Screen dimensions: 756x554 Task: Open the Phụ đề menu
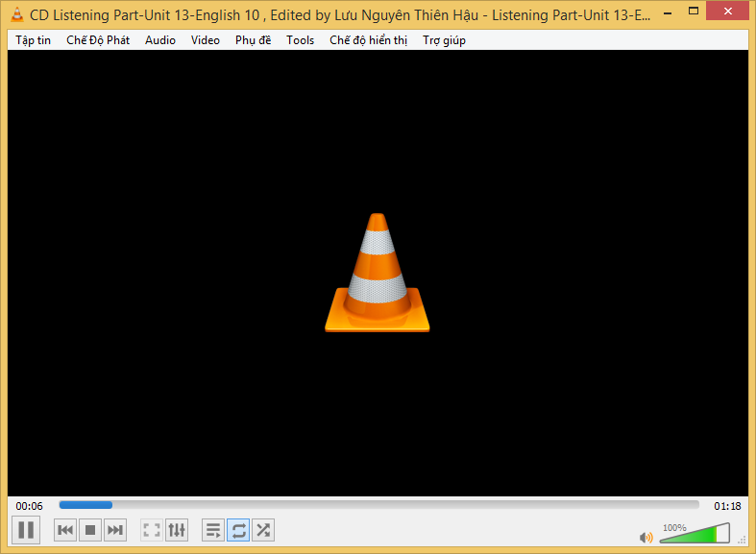[254, 40]
